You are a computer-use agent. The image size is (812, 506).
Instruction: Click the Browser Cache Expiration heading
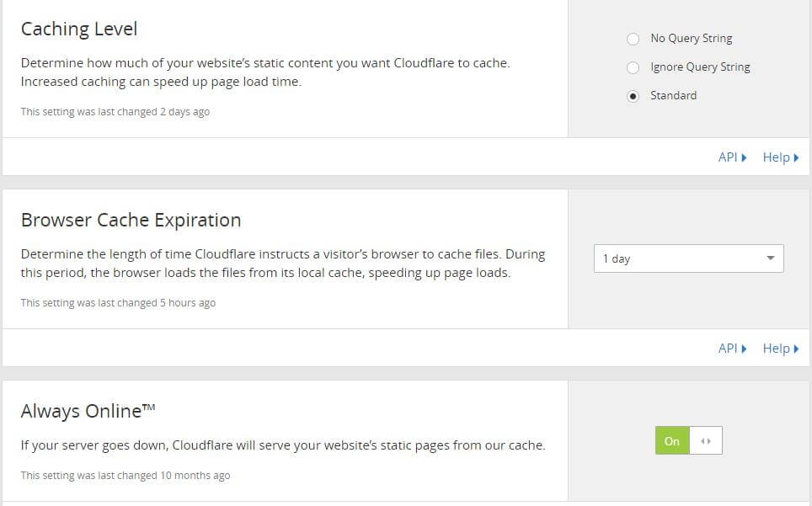click(131, 221)
